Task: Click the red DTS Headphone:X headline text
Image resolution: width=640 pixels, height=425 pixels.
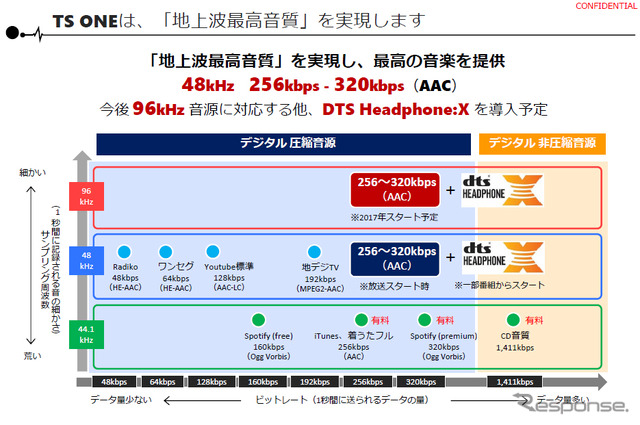Action: [396, 109]
